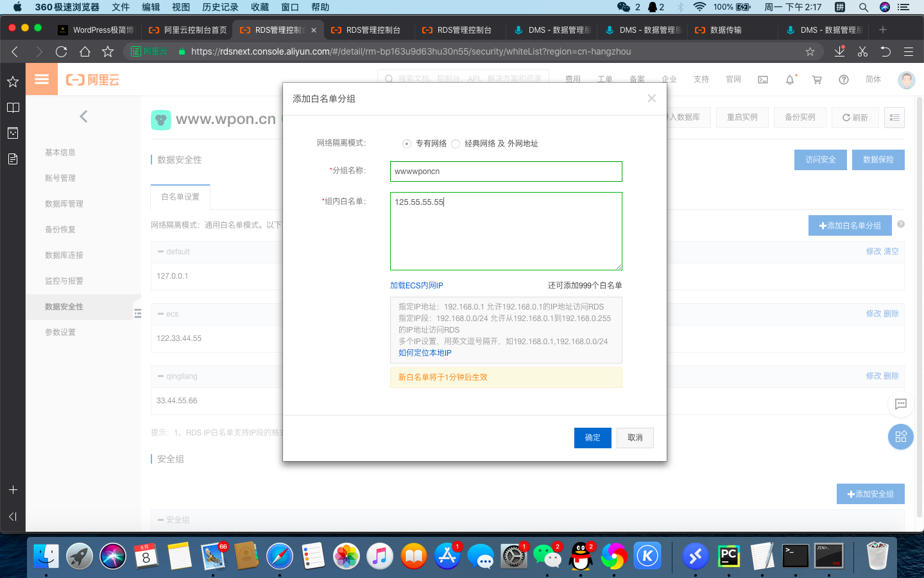This screenshot has height=578, width=924.
Task: Open 参数设置 in the sidebar
Action: click(60, 332)
